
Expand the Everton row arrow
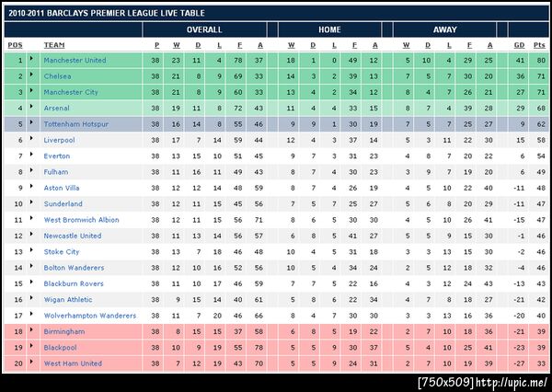click(x=33, y=156)
